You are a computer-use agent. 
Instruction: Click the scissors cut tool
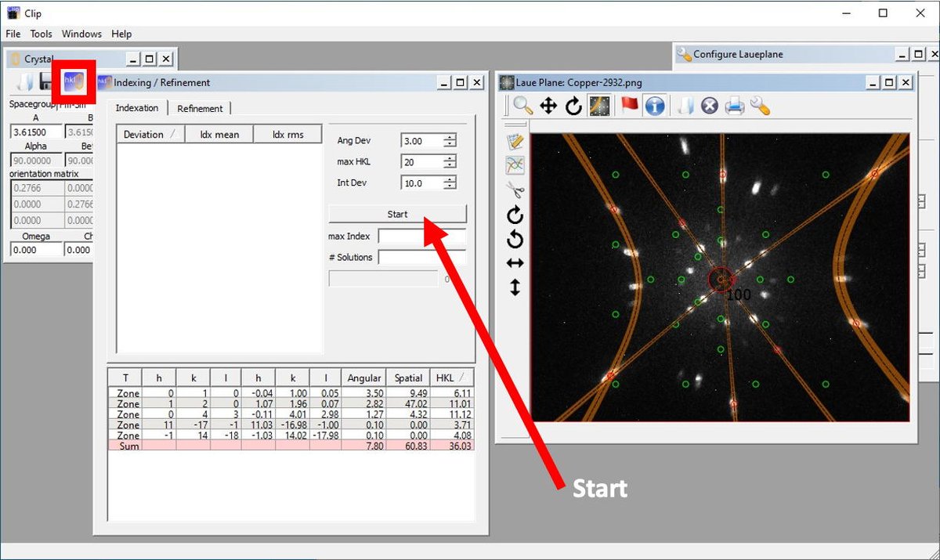pyautogui.click(x=515, y=189)
